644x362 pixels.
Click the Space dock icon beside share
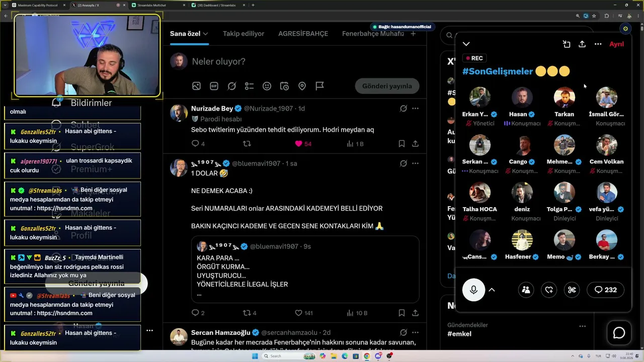[567, 44]
